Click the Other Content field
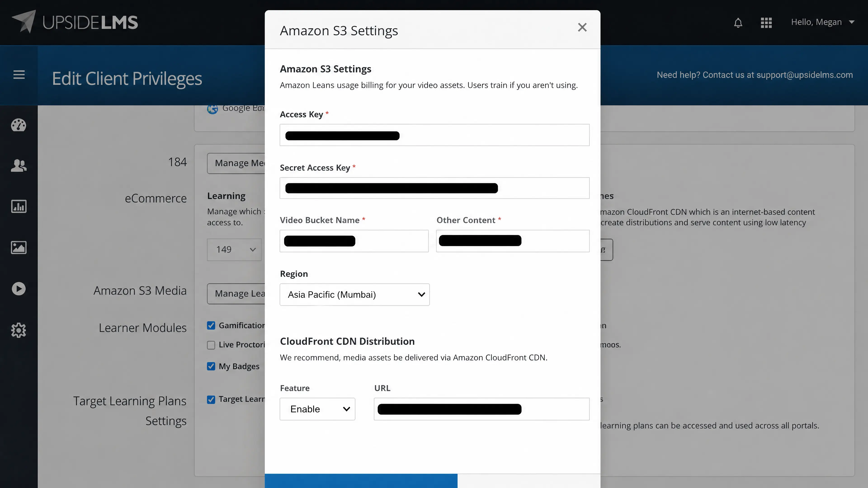Image resolution: width=868 pixels, height=488 pixels. click(x=512, y=241)
